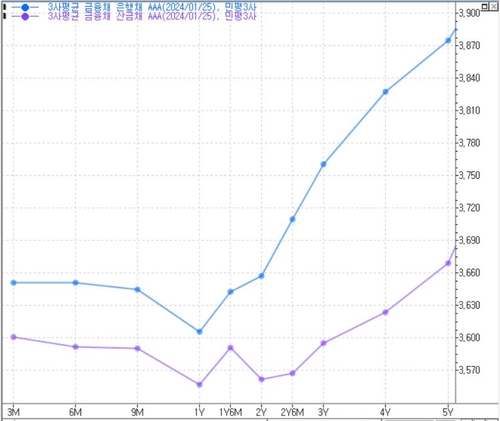Click the blue 5Y data point

tap(448, 41)
